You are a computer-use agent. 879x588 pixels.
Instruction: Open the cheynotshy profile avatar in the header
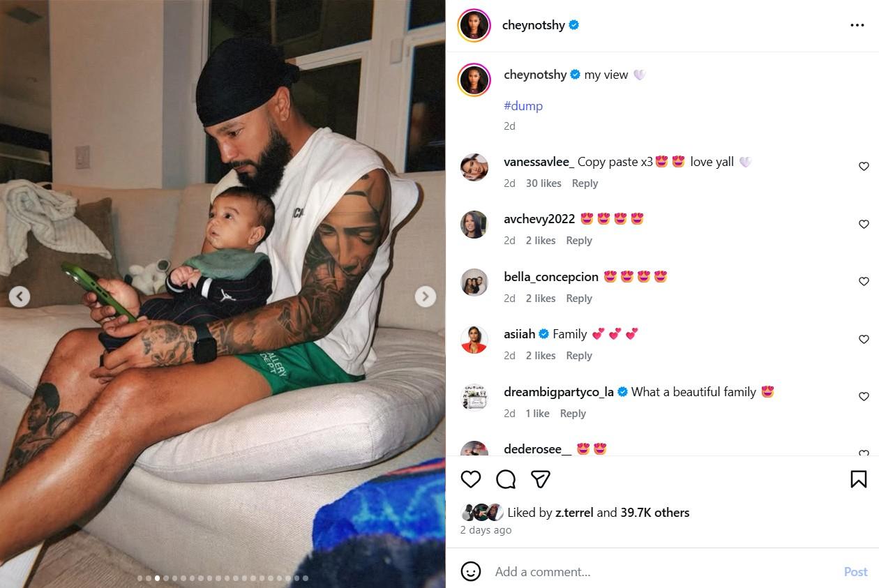pyautogui.click(x=474, y=25)
